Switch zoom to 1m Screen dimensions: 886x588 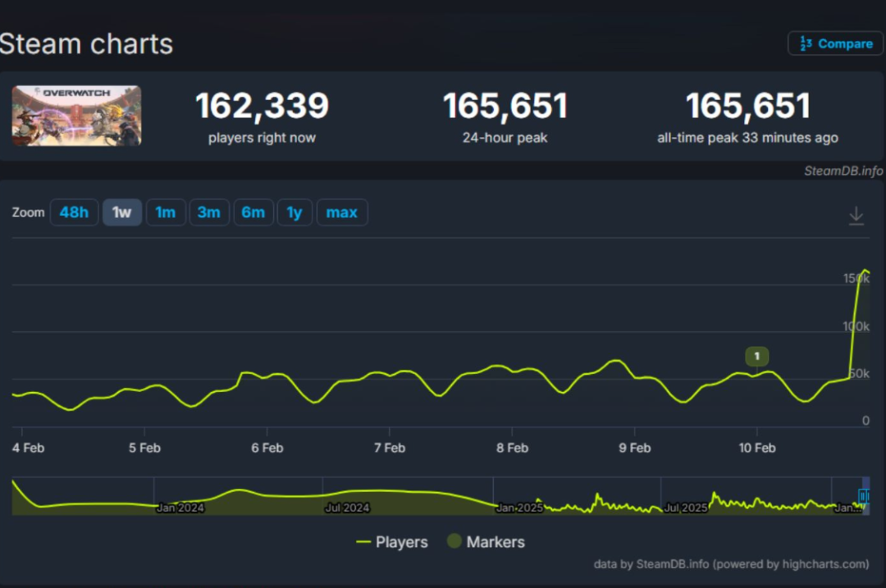(x=166, y=212)
